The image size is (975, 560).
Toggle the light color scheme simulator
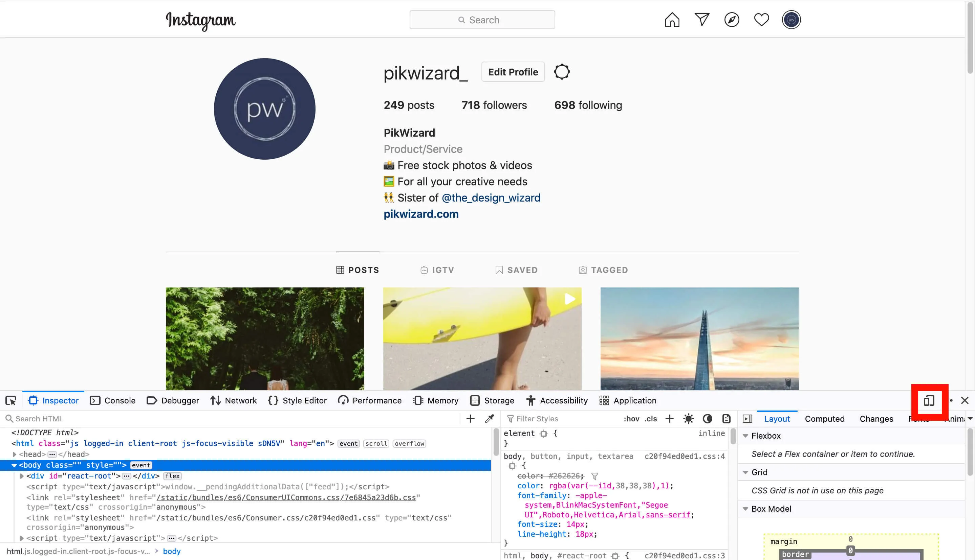(x=688, y=418)
